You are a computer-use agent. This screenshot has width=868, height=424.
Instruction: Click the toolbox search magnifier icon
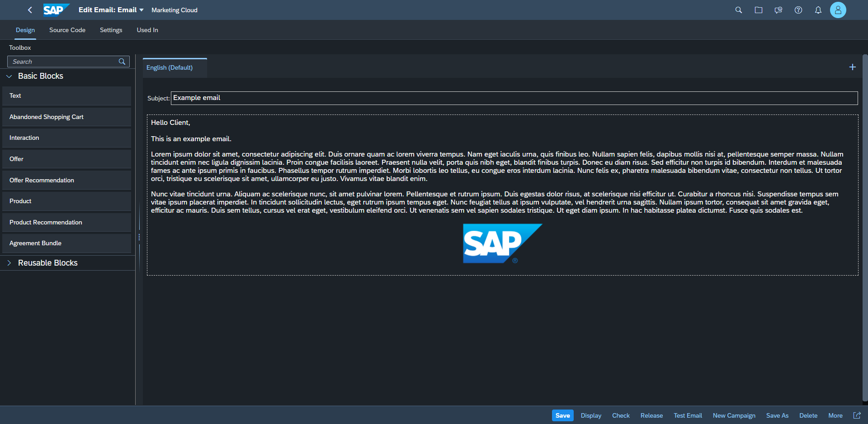[x=122, y=62]
